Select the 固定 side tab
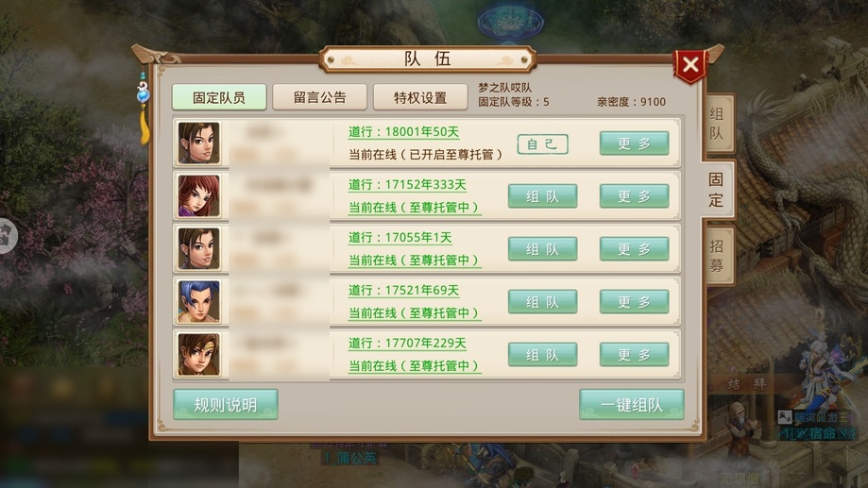This screenshot has height=488, width=868. 717,189
